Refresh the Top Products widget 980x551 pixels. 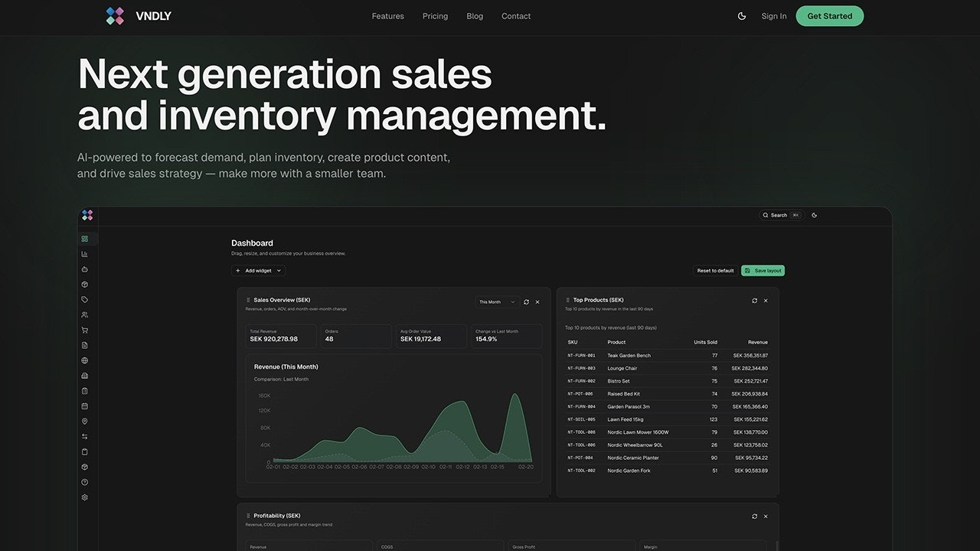pyautogui.click(x=755, y=301)
